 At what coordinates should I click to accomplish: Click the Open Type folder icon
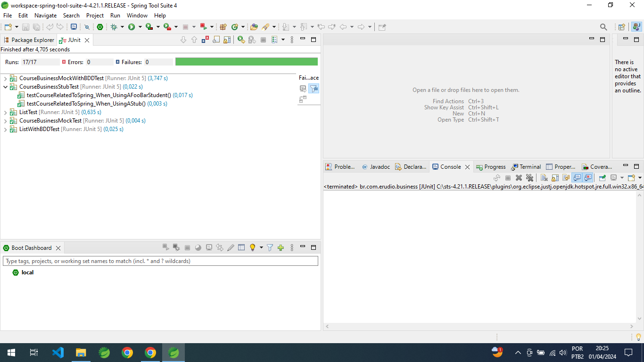[x=254, y=27]
